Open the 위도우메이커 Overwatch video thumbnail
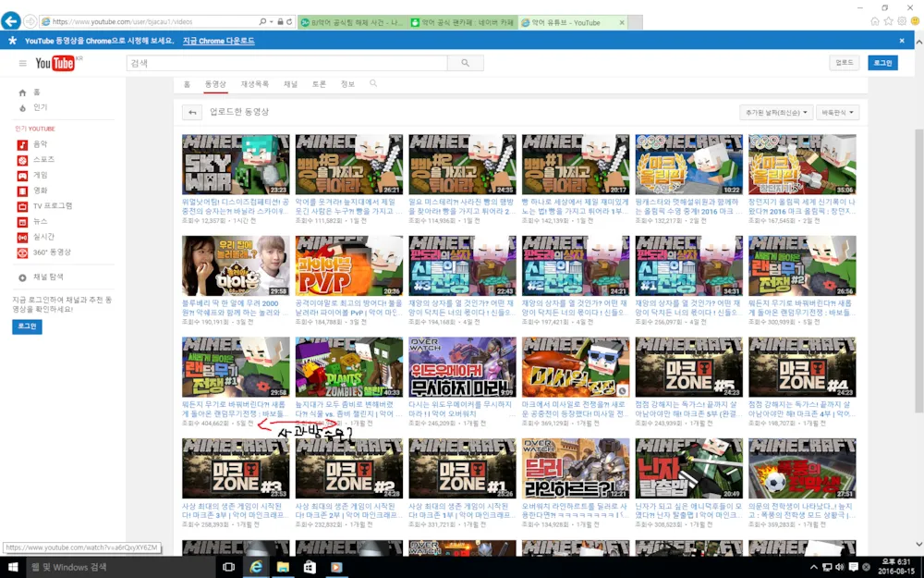 [462, 367]
